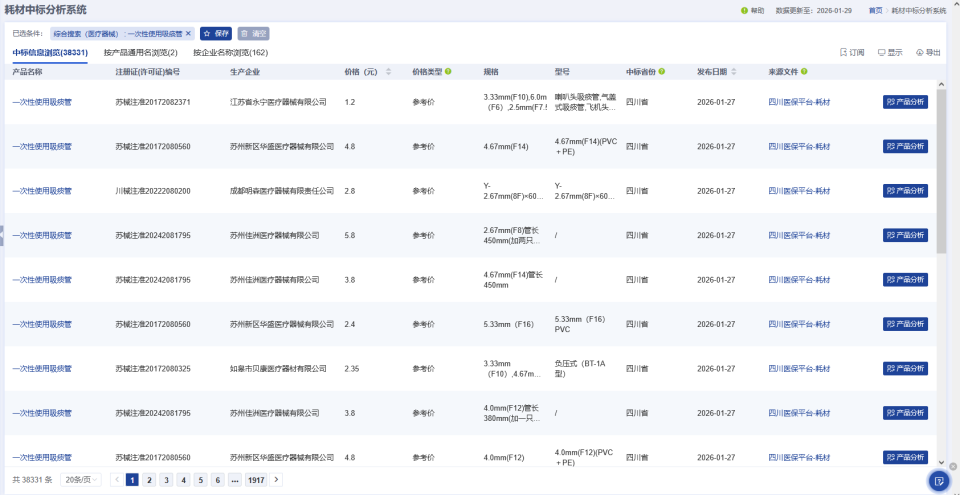The height and width of the screenshot is (495, 960).
Task: Click the next page arrow
Action: (x=276, y=480)
